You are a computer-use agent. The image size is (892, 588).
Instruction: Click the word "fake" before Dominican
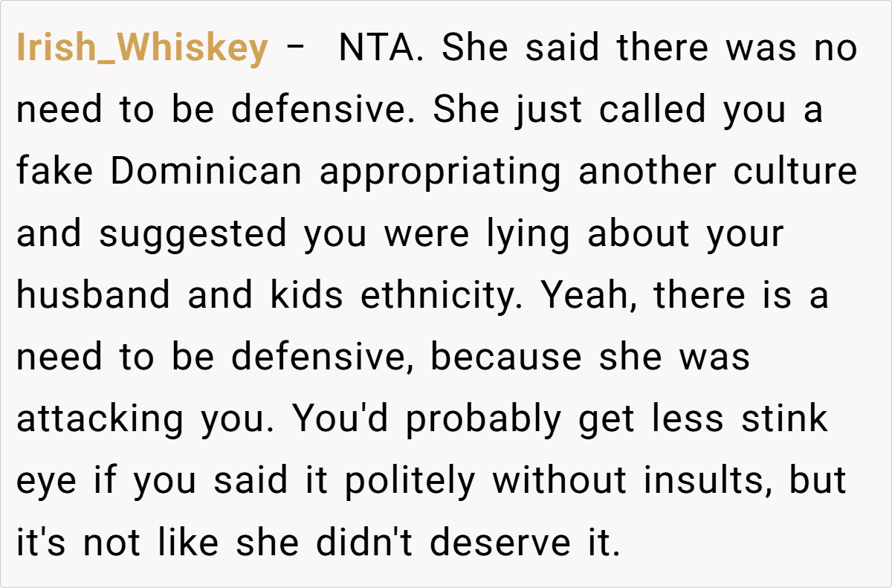pos(54,172)
